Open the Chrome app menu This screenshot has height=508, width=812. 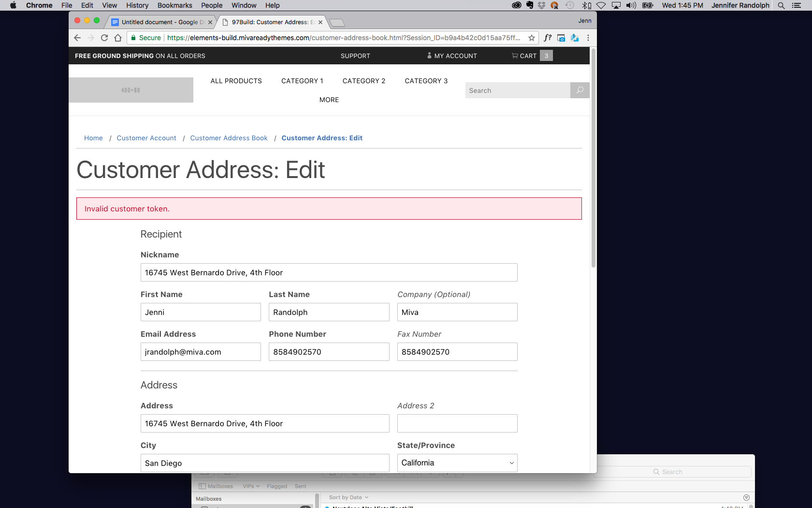point(39,5)
